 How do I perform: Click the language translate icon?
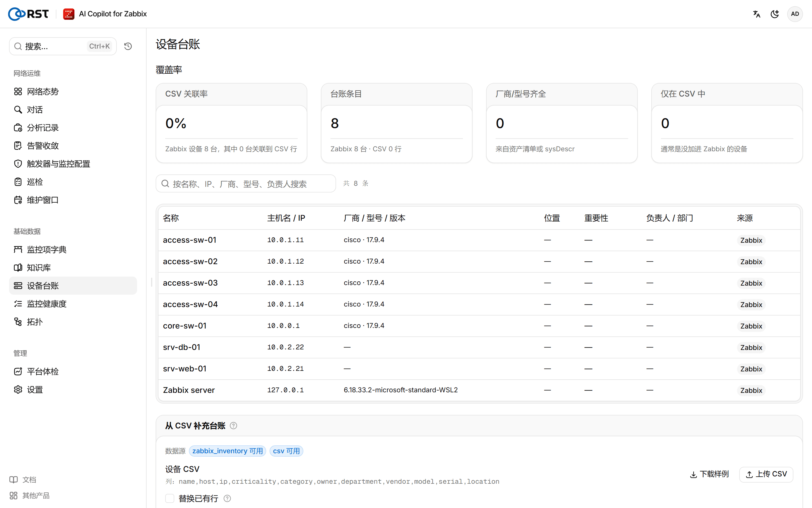[756, 14]
